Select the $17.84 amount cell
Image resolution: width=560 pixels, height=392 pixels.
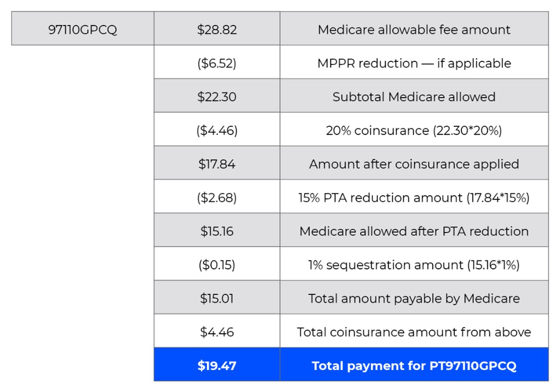[217, 164]
